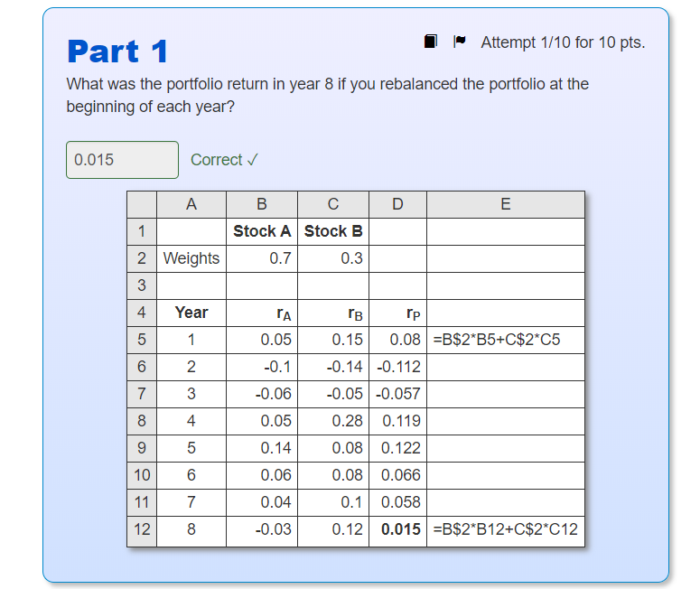The width and height of the screenshot is (700, 589).
Task: Click the cell showing 0.066
Action: tap(397, 475)
